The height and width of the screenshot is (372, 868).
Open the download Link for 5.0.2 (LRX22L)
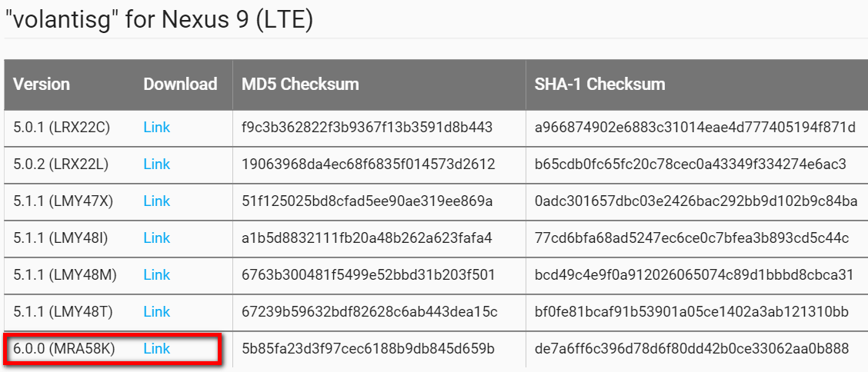(157, 164)
